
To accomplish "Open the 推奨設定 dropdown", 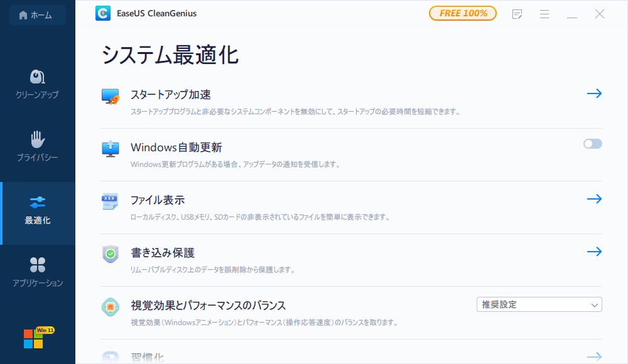I will click(539, 304).
